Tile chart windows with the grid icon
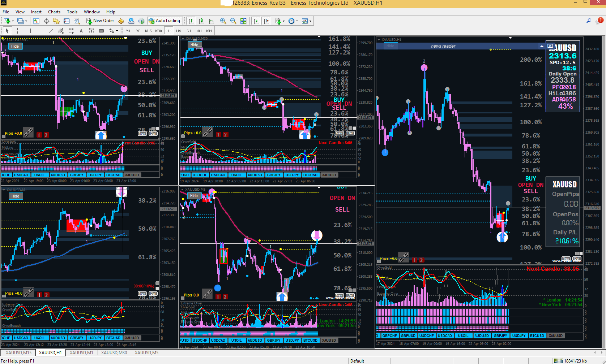Screen dimensions: 606x364 click(243, 21)
